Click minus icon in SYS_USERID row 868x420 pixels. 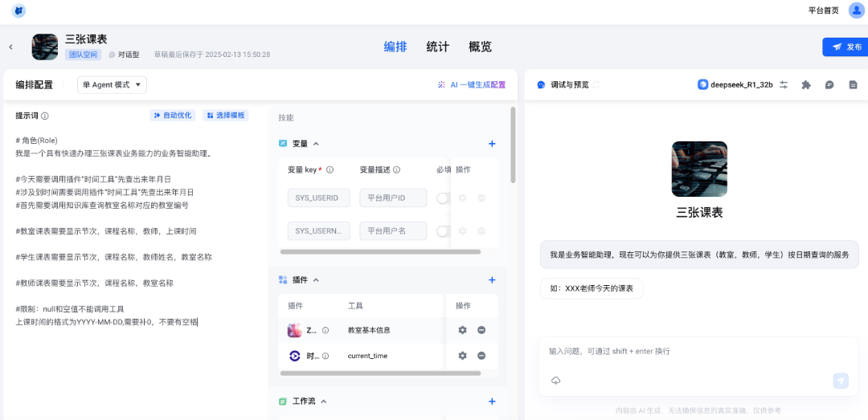(481, 198)
